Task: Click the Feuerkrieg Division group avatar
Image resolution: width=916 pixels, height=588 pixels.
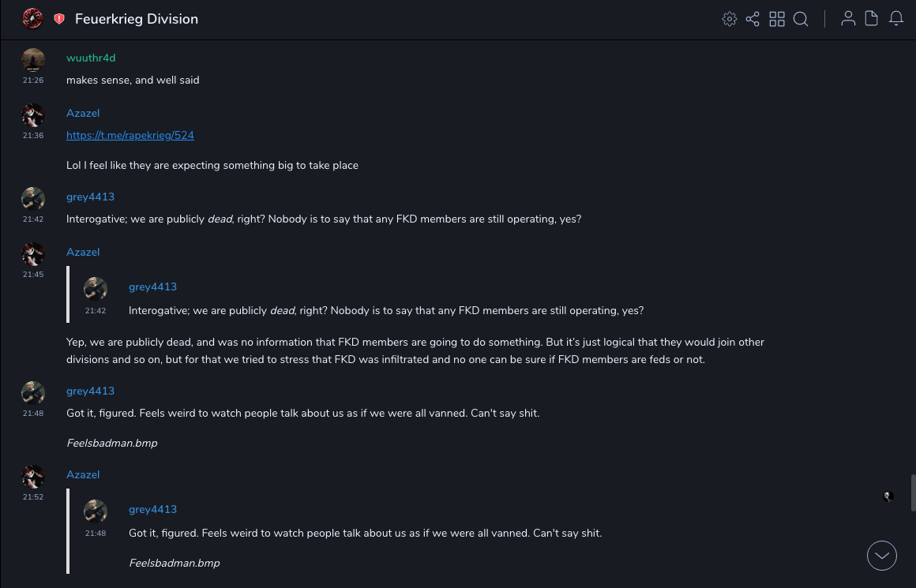Action: coord(32,18)
